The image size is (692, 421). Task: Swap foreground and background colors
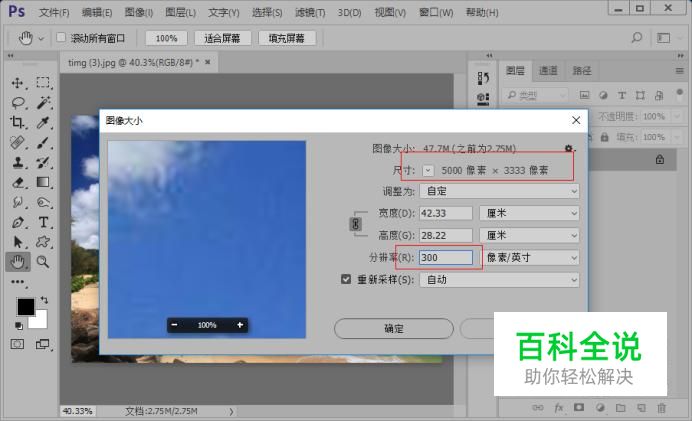44,300
